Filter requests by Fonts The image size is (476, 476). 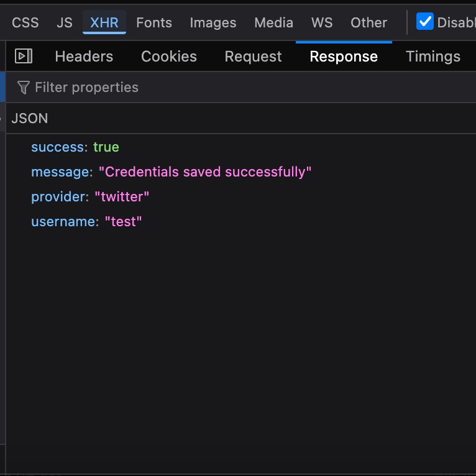(x=154, y=22)
